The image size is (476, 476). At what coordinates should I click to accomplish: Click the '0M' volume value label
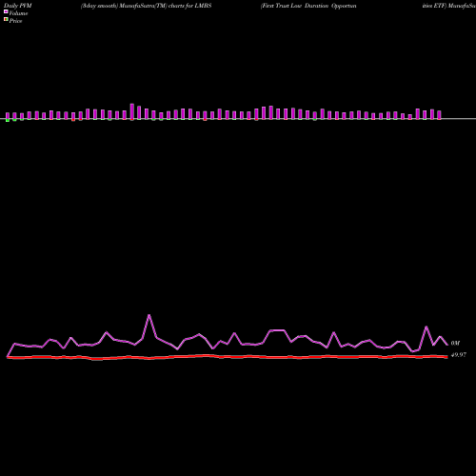pyautogui.click(x=455, y=343)
